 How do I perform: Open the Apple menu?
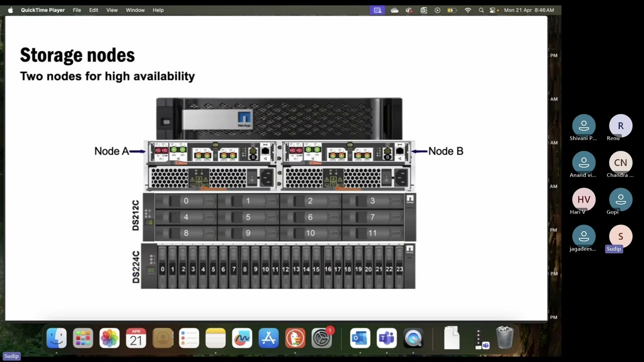coord(10,10)
